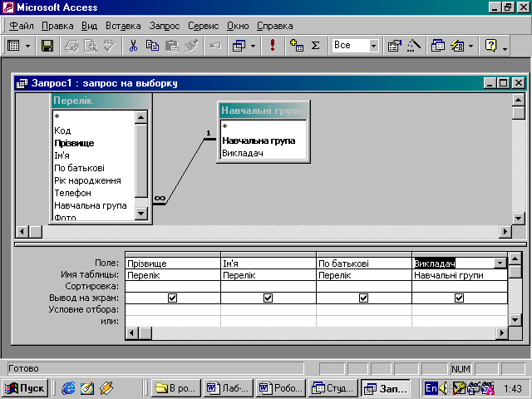Click the Copy icon

[152, 46]
